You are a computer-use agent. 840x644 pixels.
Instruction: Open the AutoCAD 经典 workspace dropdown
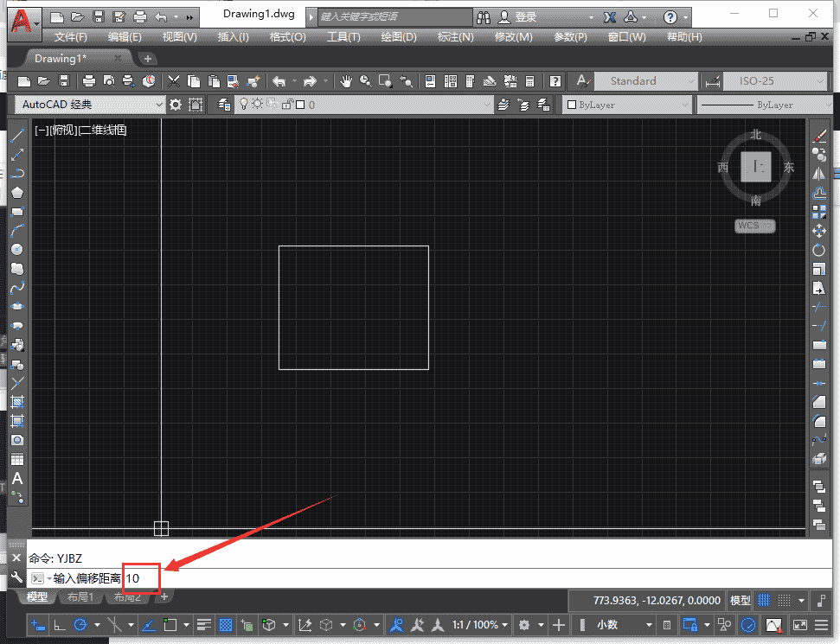(x=158, y=105)
